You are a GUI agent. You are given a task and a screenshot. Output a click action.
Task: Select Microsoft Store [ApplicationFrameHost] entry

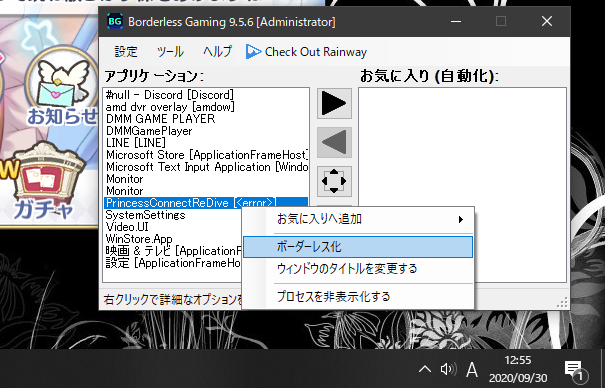(206, 155)
